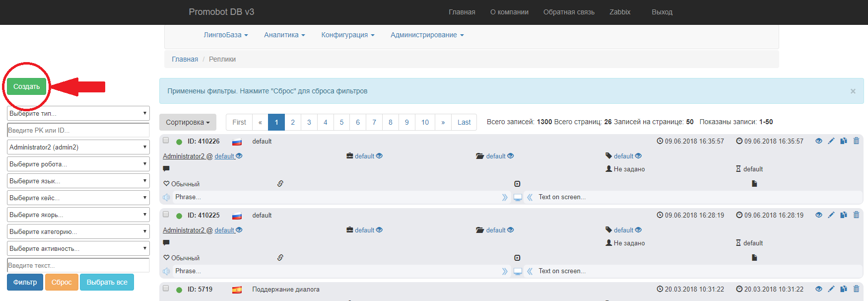Click the eye icon beside folder default in record 410225

pos(511,230)
